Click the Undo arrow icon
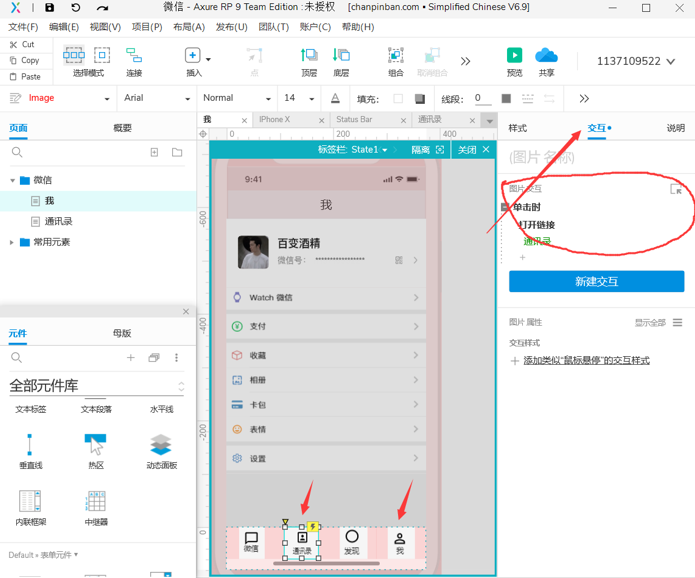The height and width of the screenshot is (578, 695). pyautogui.click(x=76, y=8)
